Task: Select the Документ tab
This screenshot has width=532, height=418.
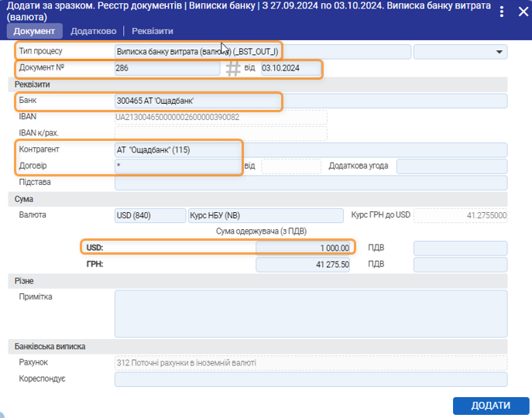Action: (x=34, y=31)
